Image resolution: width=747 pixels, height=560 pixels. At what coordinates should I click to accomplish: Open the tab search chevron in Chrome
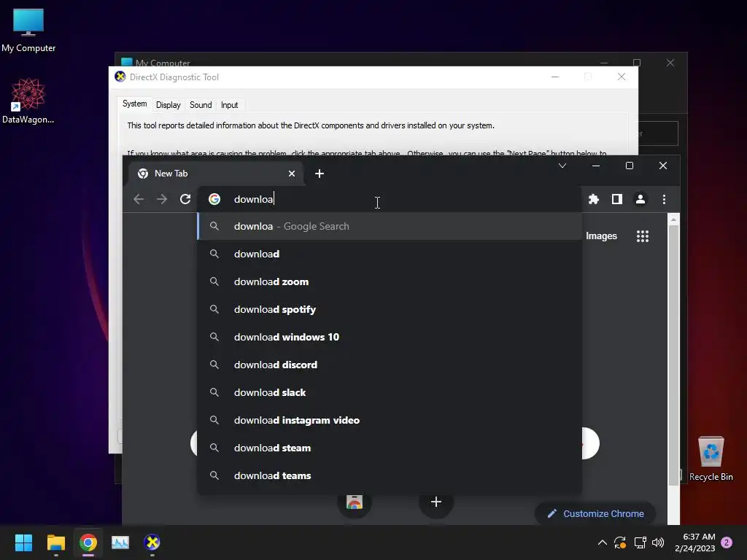pos(562,166)
